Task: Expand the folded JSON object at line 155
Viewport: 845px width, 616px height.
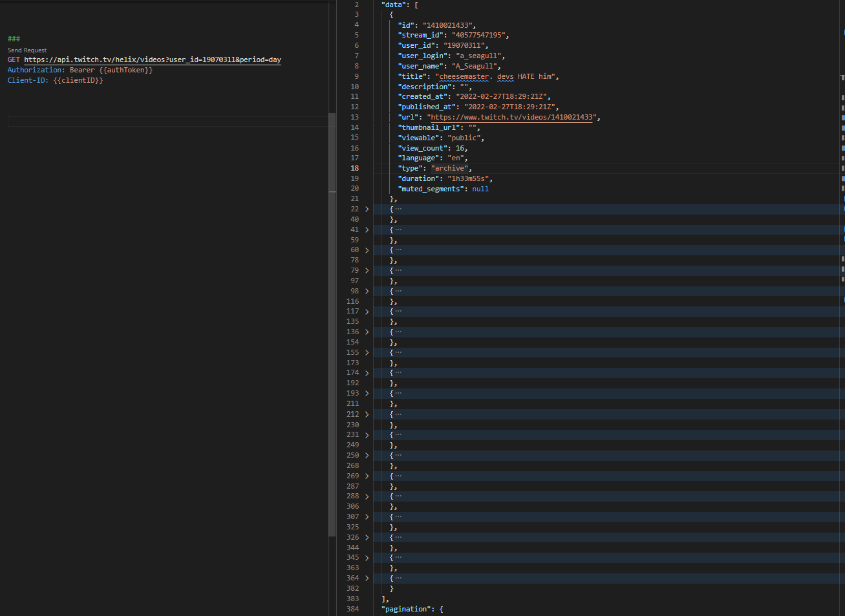Action: [x=367, y=352]
